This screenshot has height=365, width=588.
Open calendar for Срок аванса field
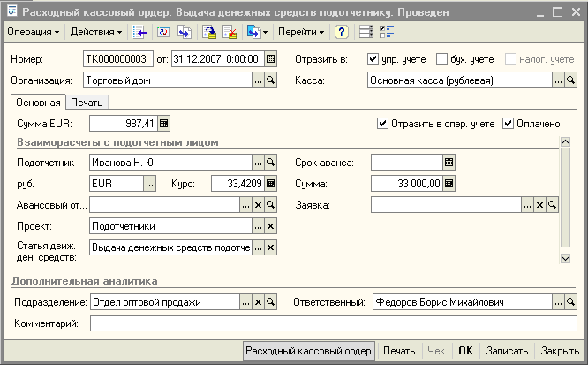point(449,162)
